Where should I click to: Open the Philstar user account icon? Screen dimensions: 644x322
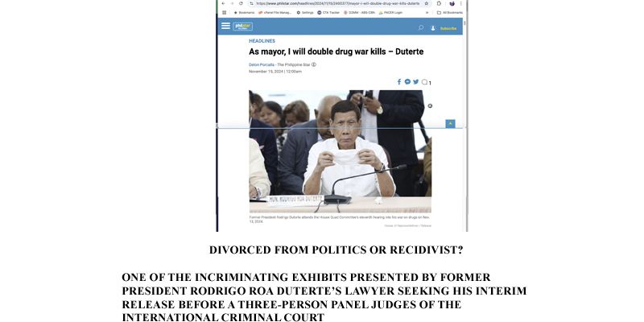pos(433,28)
